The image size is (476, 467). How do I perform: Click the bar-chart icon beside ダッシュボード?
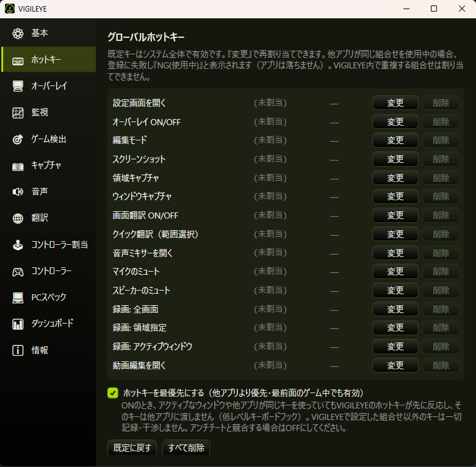point(18,324)
